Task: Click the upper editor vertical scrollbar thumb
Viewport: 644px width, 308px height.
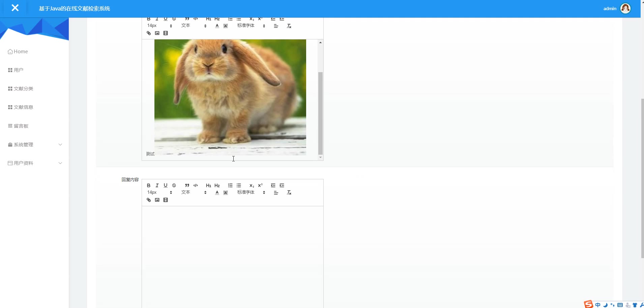Action: point(320,113)
